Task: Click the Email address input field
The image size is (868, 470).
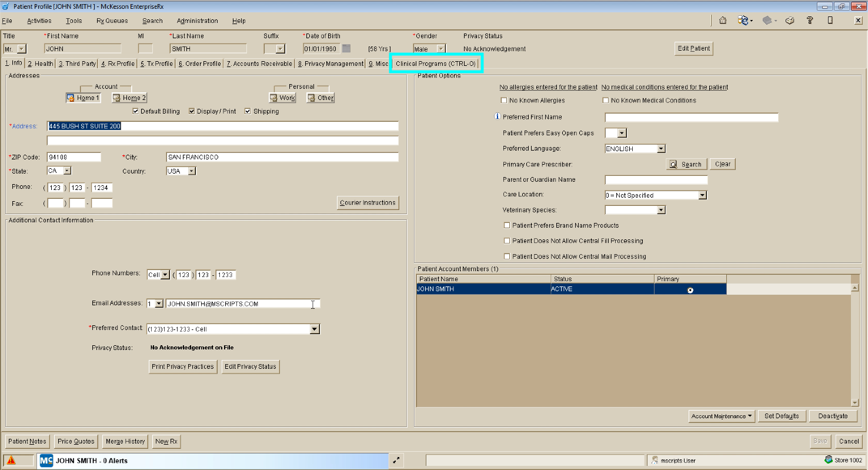Action: pos(243,304)
